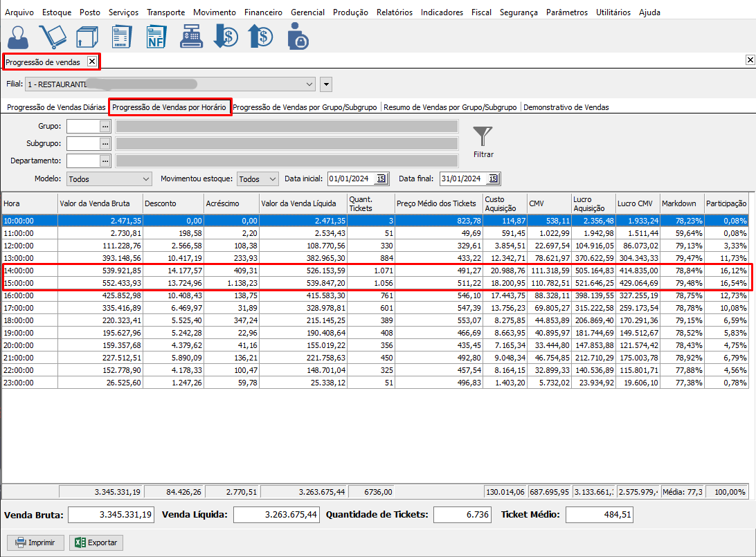Switch to Progressão de Vendas Diárias tab
The height and width of the screenshot is (557, 756).
pos(56,107)
